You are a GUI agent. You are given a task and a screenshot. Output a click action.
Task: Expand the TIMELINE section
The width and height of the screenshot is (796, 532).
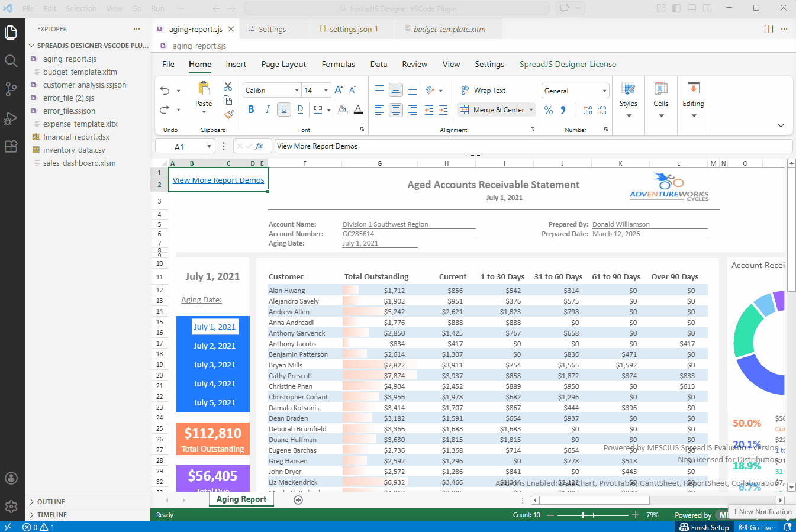88,515
